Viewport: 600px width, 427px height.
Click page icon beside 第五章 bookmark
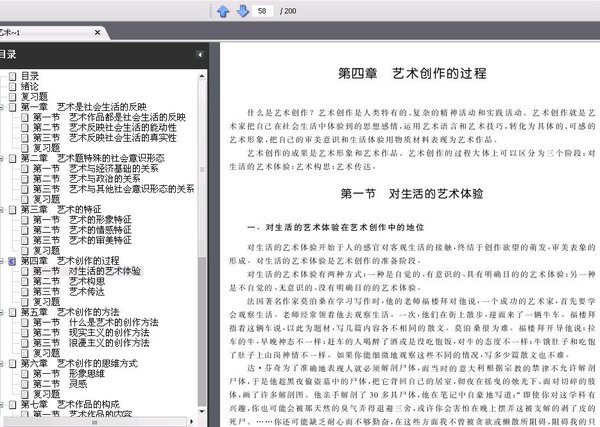point(13,312)
